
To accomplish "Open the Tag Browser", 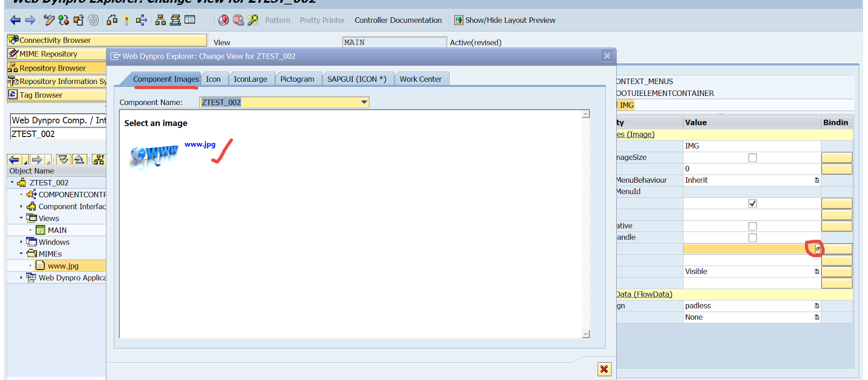I will [56, 95].
